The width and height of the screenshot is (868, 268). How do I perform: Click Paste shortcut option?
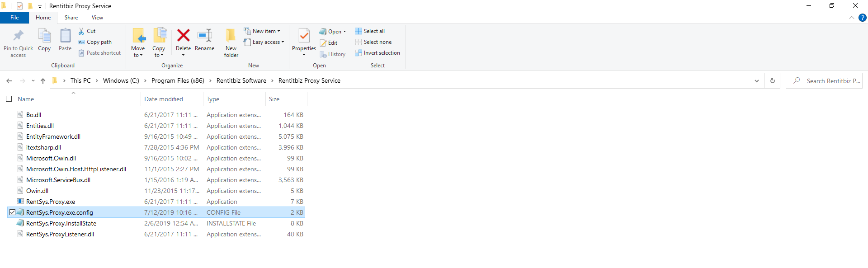99,53
